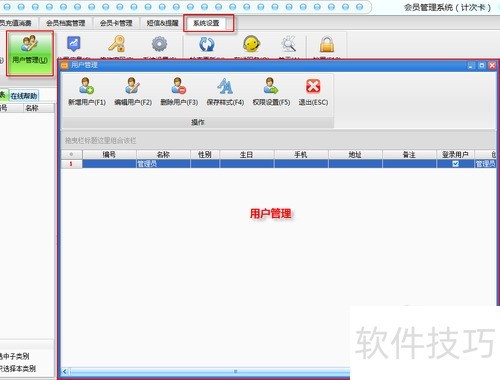Click the 用户管理 window title icon

point(64,65)
